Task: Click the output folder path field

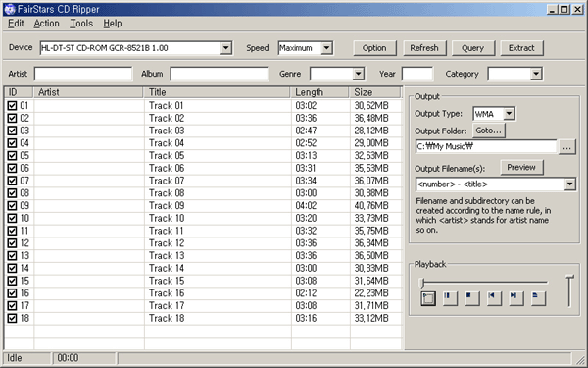Action: [x=486, y=147]
